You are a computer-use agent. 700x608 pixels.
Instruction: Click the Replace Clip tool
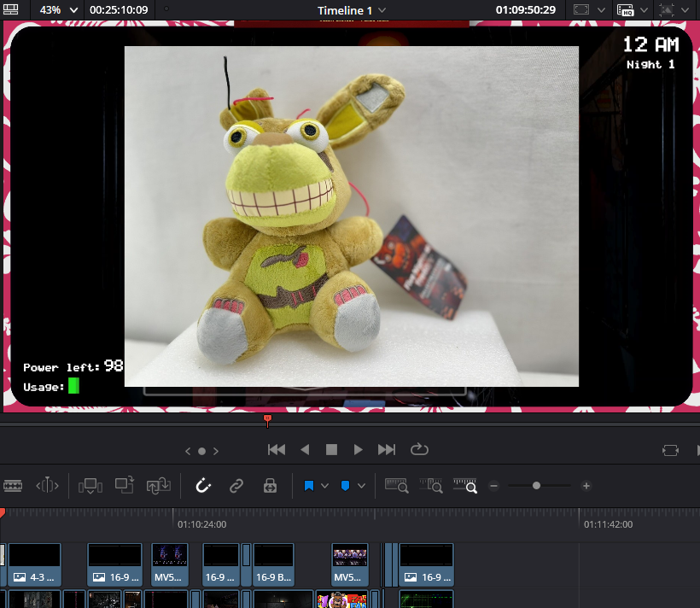pyautogui.click(x=159, y=486)
